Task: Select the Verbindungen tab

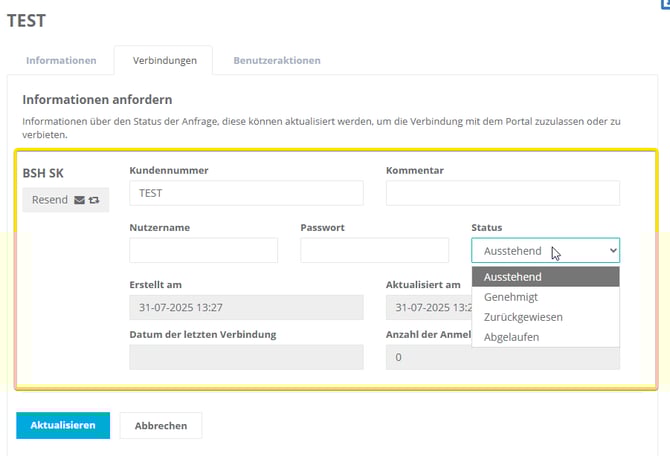Action: click(x=163, y=60)
